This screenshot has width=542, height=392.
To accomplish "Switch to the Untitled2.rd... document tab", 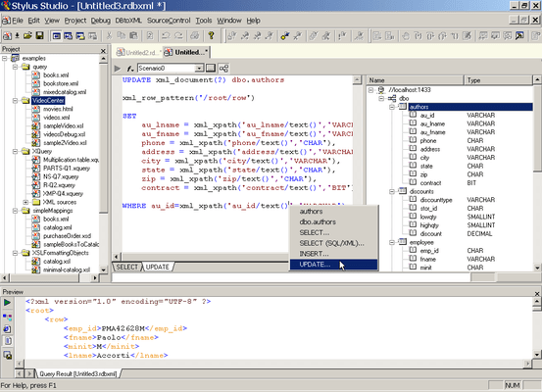I will pos(138,53).
